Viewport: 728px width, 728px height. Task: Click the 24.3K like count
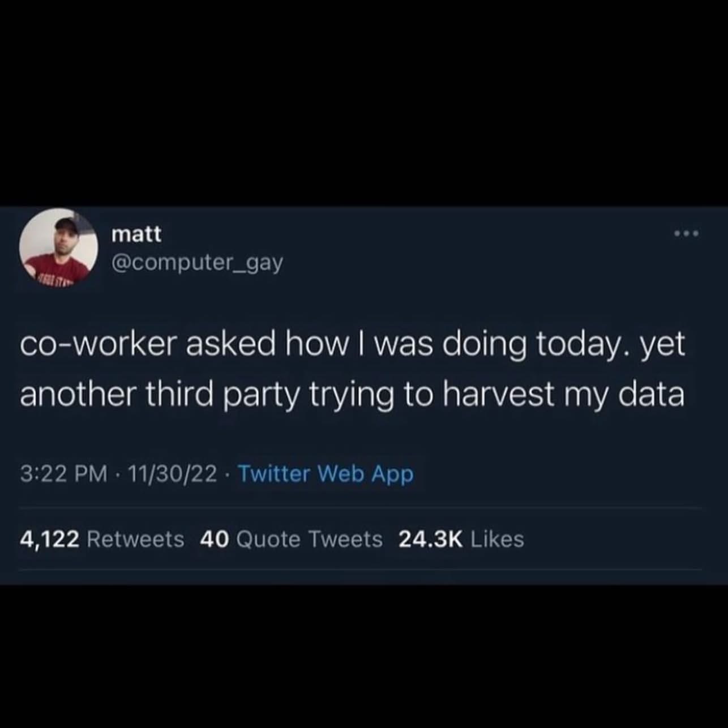(431, 539)
